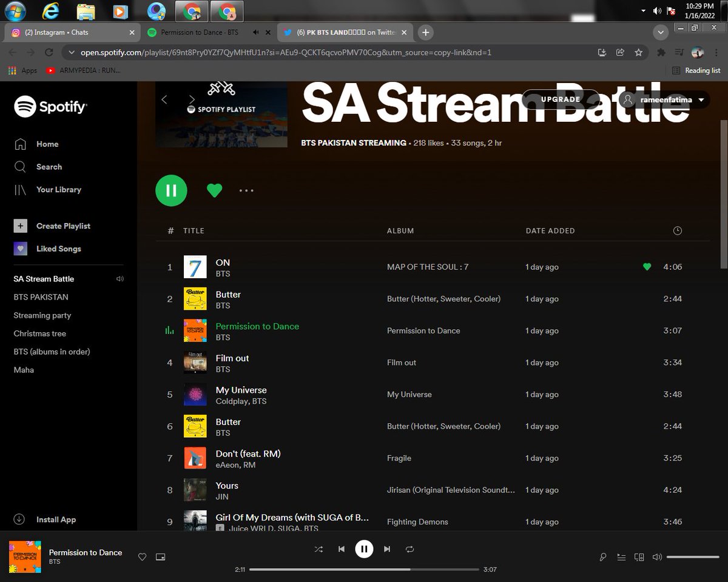Toggle shuffle in the player bar

(x=318, y=549)
